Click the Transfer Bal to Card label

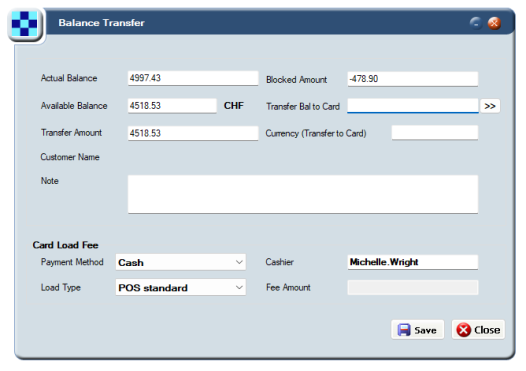tap(303, 107)
